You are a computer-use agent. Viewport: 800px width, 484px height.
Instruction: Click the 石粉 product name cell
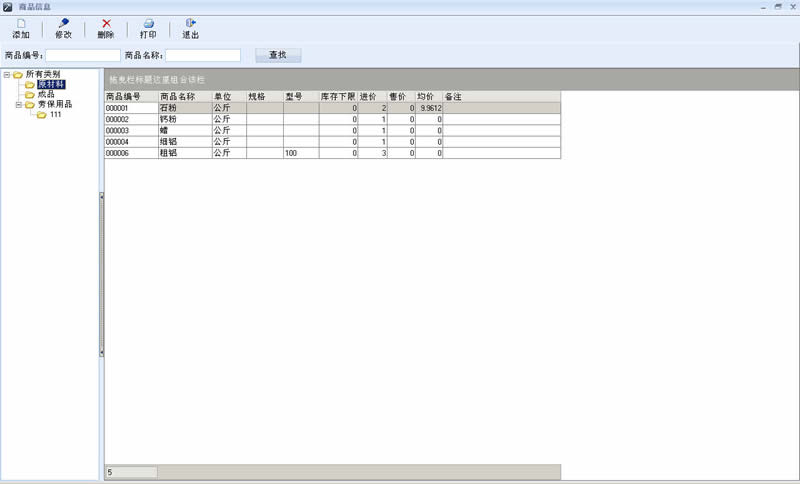[185, 108]
